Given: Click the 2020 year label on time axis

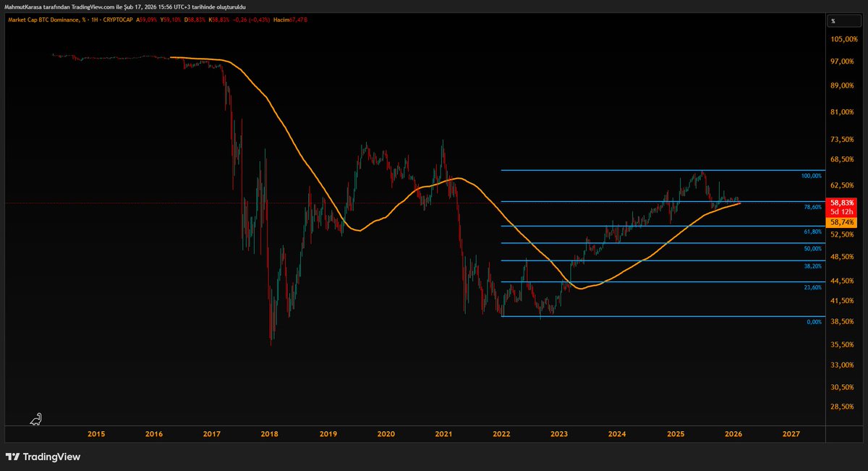Looking at the screenshot, I should 386,434.
